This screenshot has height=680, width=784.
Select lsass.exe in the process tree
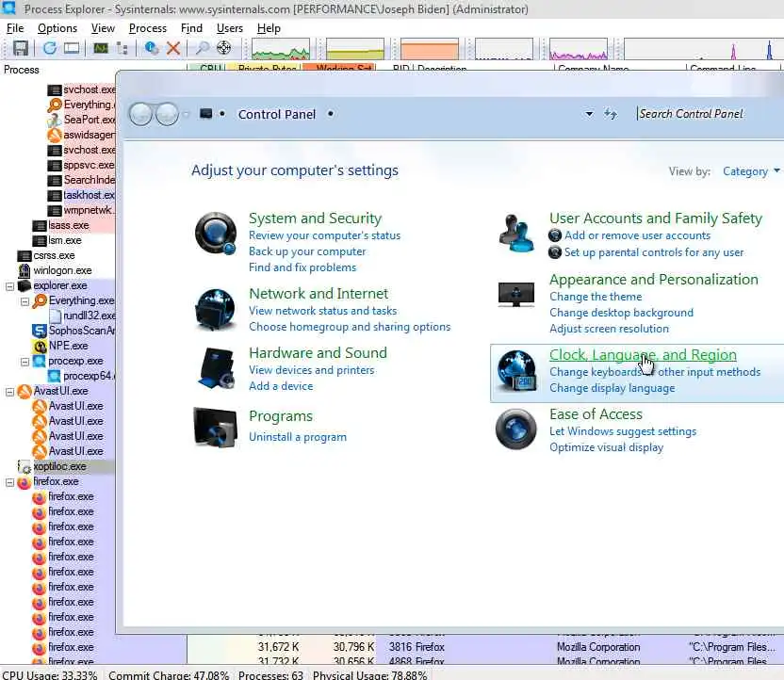68,226
